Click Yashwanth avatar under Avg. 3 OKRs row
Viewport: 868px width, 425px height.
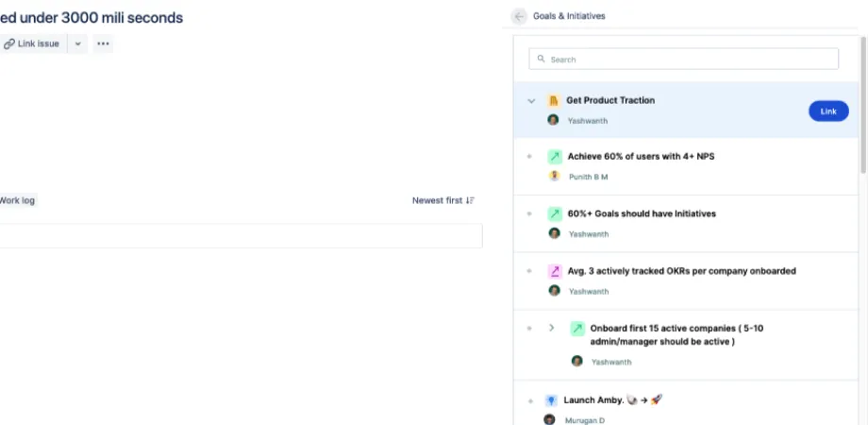(x=554, y=290)
